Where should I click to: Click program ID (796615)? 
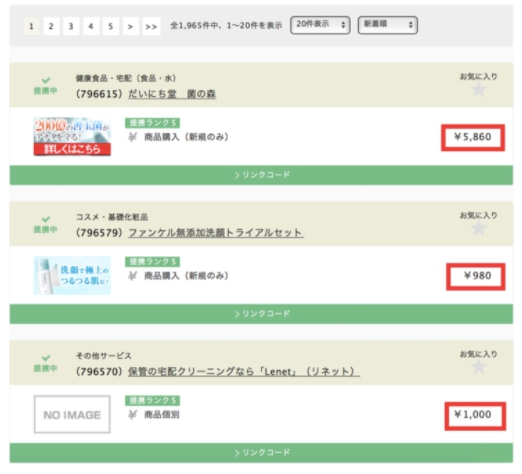100,94
